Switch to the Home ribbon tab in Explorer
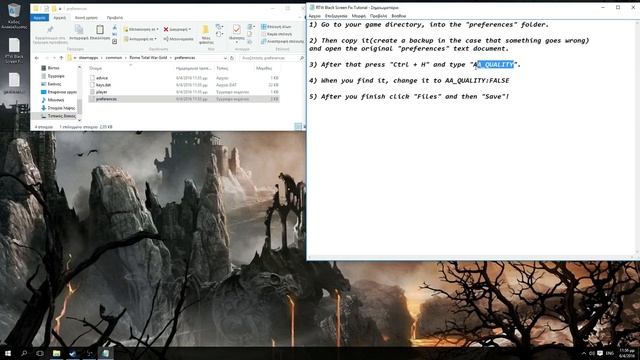Screen dimensions: 640x360 (60, 18)
